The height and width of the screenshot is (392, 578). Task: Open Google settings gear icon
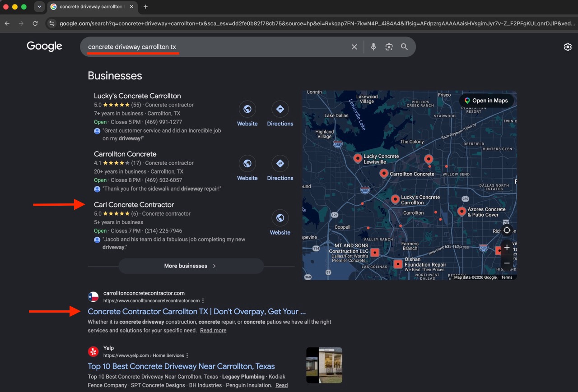568,47
